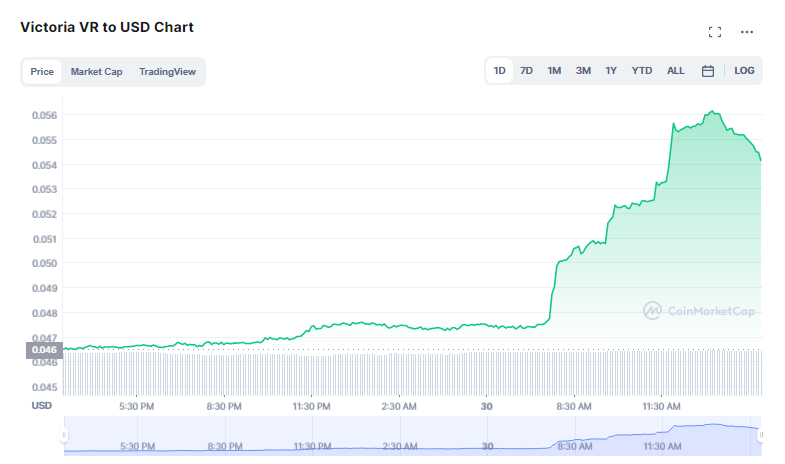Click the price peak near 0.056

pyautogui.click(x=712, y=111)
